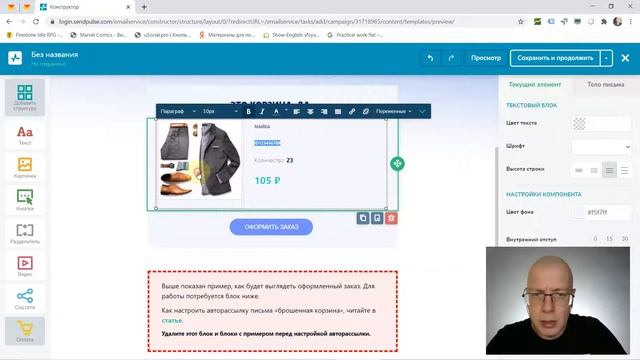Click the quantity value 23
This screenshot has height=360, width=640.
(x=290, y=160)
